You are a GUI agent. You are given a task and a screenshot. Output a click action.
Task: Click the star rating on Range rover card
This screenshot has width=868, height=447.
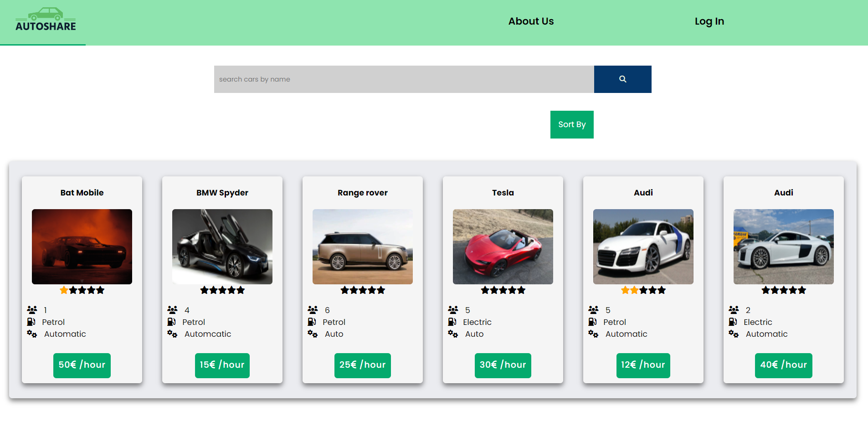[x=363, y=290]
